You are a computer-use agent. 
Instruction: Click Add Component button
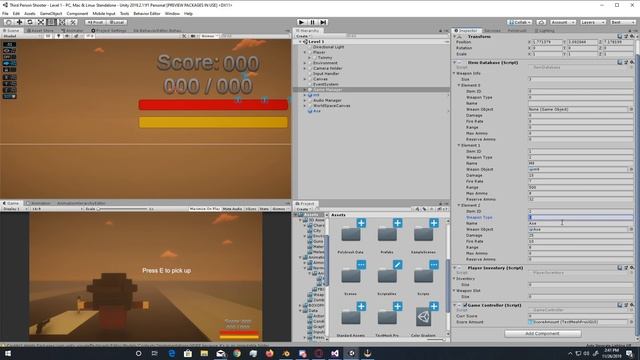click(x=542, y=333)
